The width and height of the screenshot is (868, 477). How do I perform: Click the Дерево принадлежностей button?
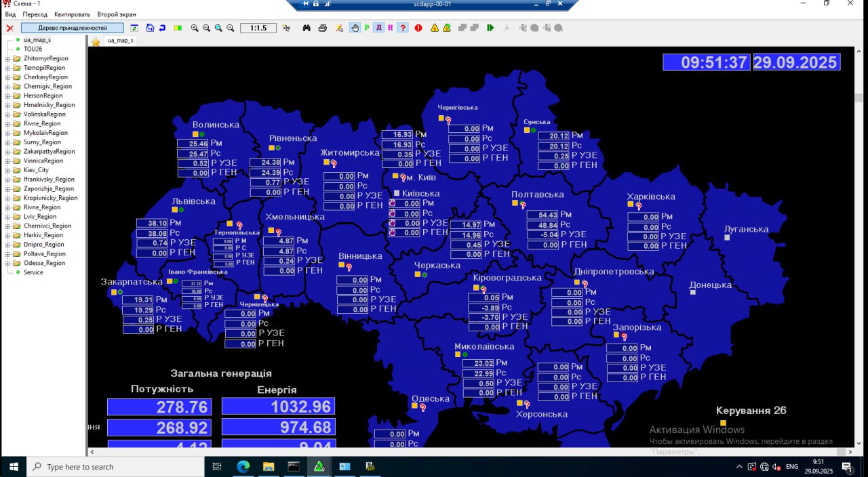click(x=73, y=28)
